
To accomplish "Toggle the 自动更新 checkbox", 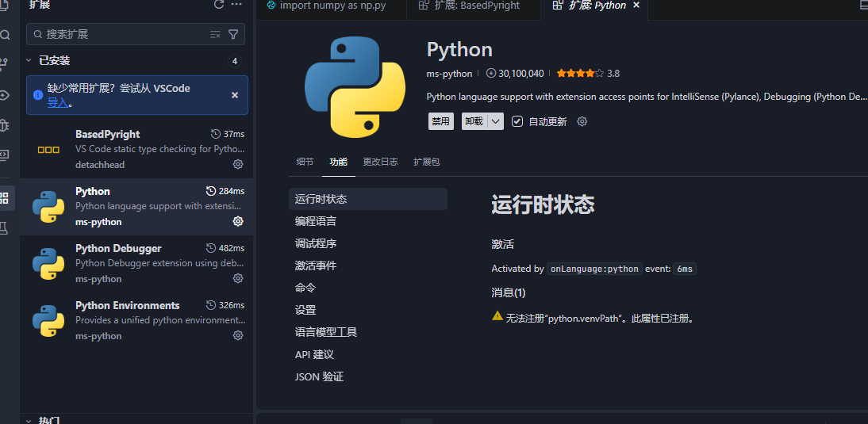I will point(517,121).
